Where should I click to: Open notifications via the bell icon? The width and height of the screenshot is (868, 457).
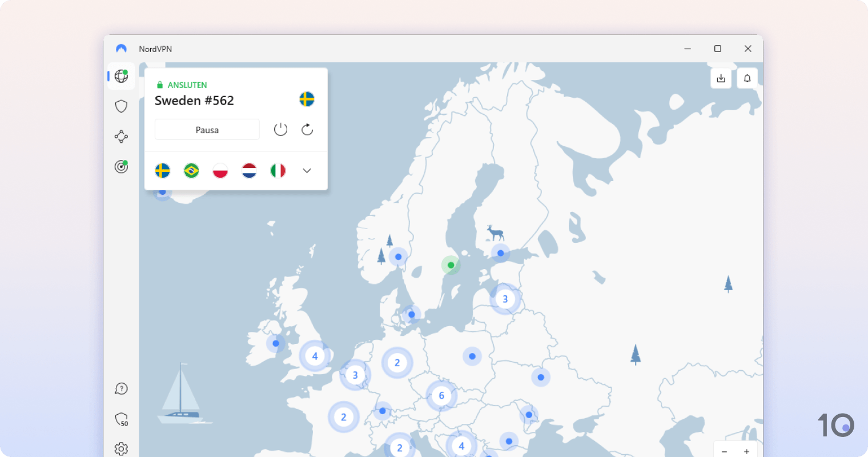tap(747, 78)
